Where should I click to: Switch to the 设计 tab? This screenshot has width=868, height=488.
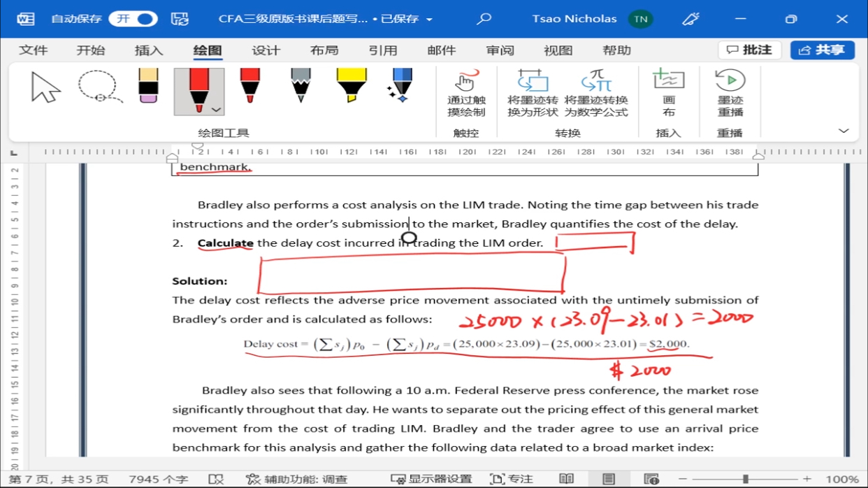(x=266, y=50)
